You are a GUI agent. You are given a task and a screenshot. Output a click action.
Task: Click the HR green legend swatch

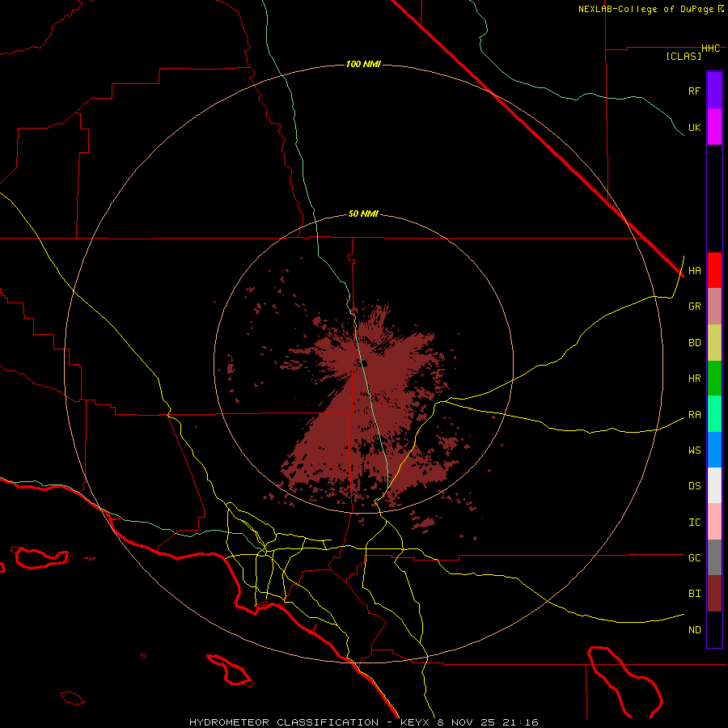714,379
